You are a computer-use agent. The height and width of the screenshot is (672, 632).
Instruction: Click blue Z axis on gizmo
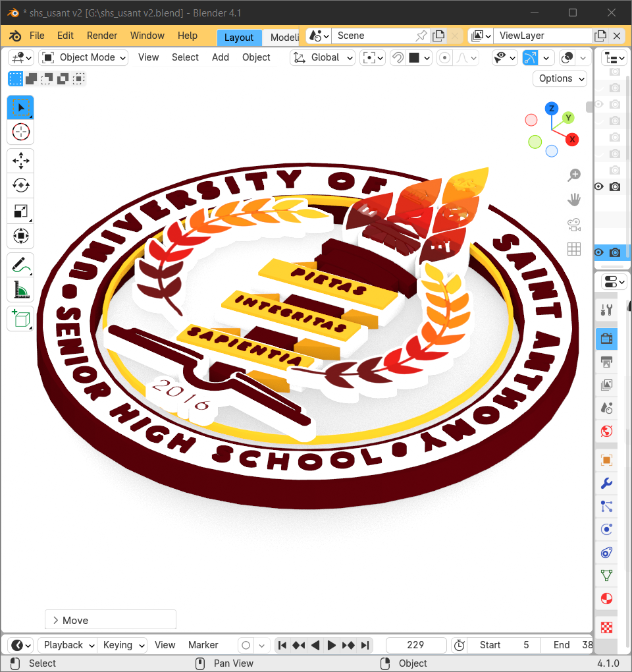tap(552, 109)
